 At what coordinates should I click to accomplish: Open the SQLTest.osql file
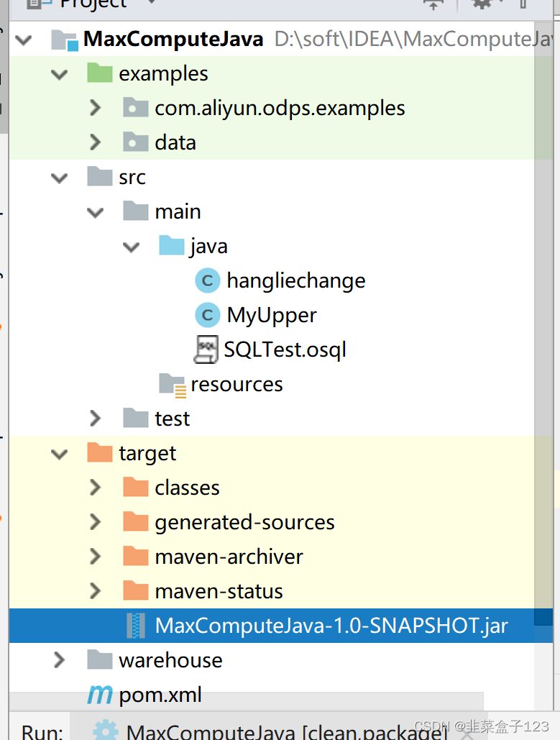[x=285, y=350]
